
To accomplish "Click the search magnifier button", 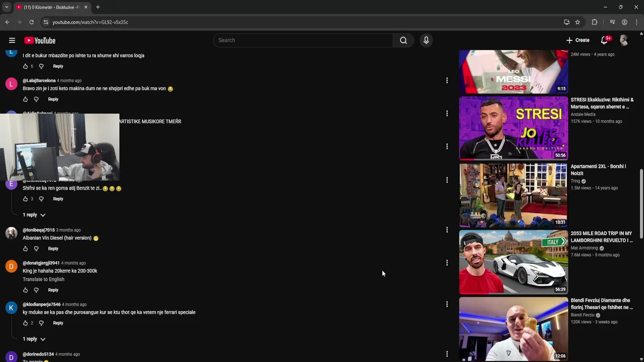I will click(x=404, y=40).
